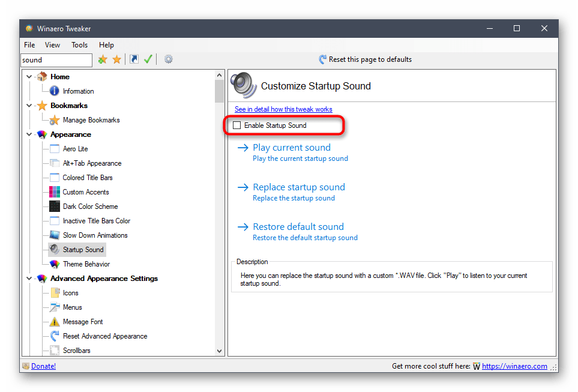Select the Custom Accents colorful icon
This screenshot has height=392, width=578.
tap(55, 191)
